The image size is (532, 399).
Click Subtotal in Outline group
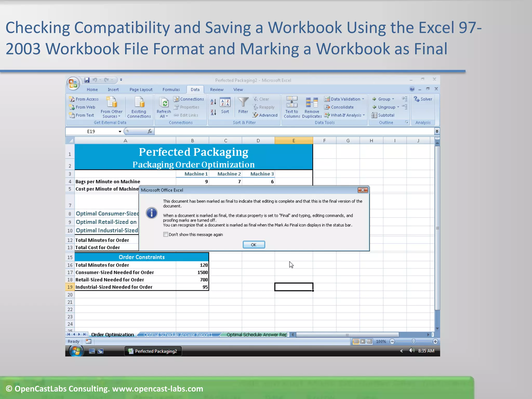383,115
